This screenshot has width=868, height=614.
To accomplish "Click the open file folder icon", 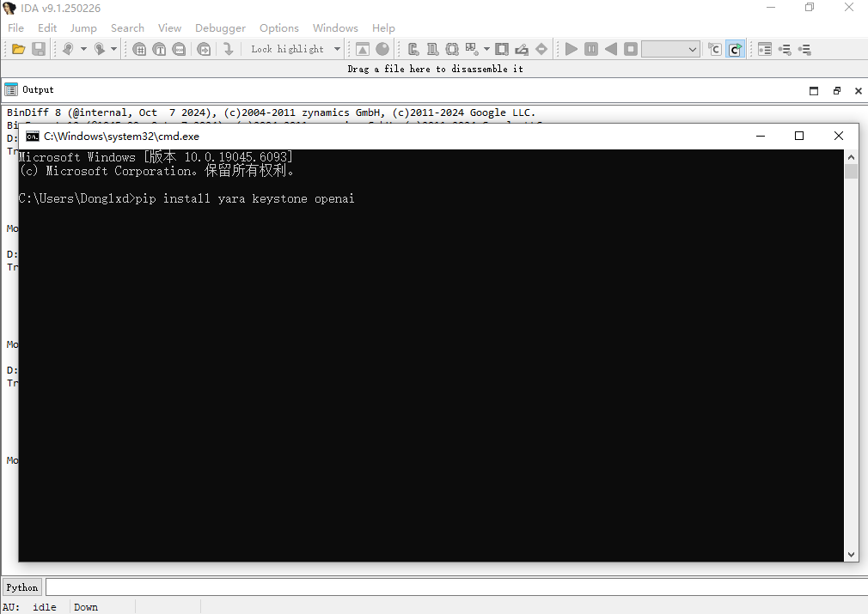I will tap(18, 50).
